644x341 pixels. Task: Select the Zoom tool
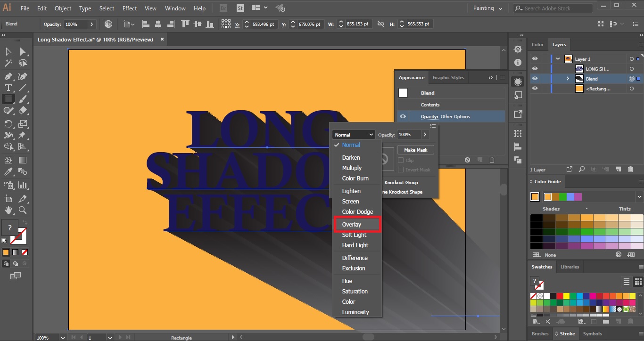(x=22, y=210)
